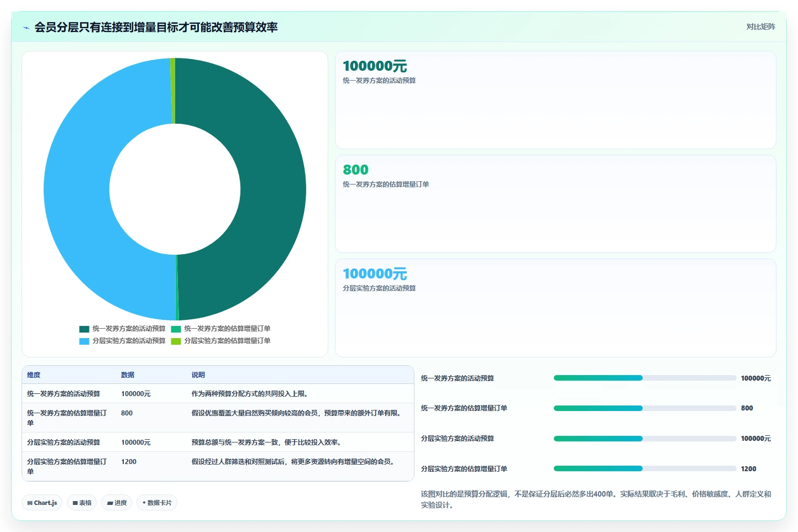Click table row 统一发券方案的活动预算
798x532 pixels.
pyautogui.click(x=218, y=394)
